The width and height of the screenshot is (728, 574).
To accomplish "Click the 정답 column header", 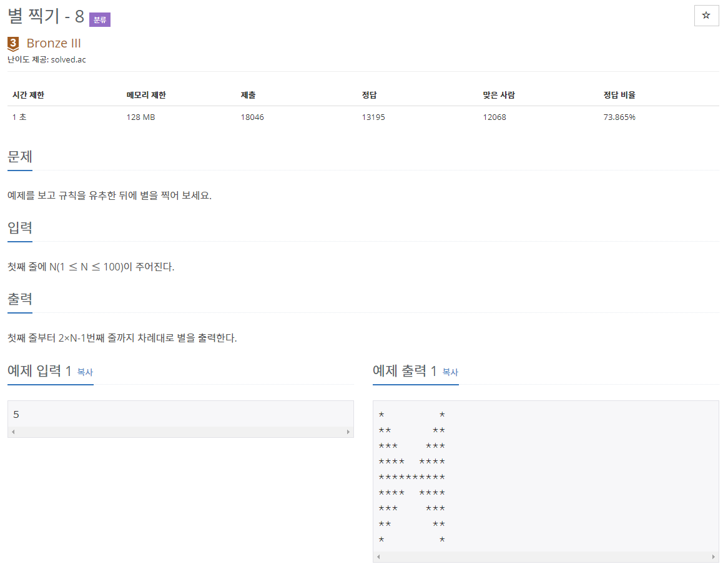I will (x=369, y=95).
